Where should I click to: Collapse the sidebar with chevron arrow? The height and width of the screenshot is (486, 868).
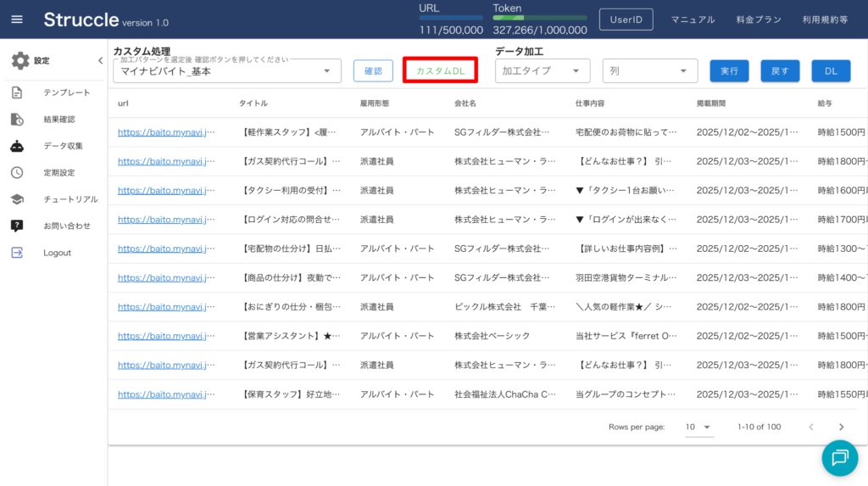click(100, 61)
